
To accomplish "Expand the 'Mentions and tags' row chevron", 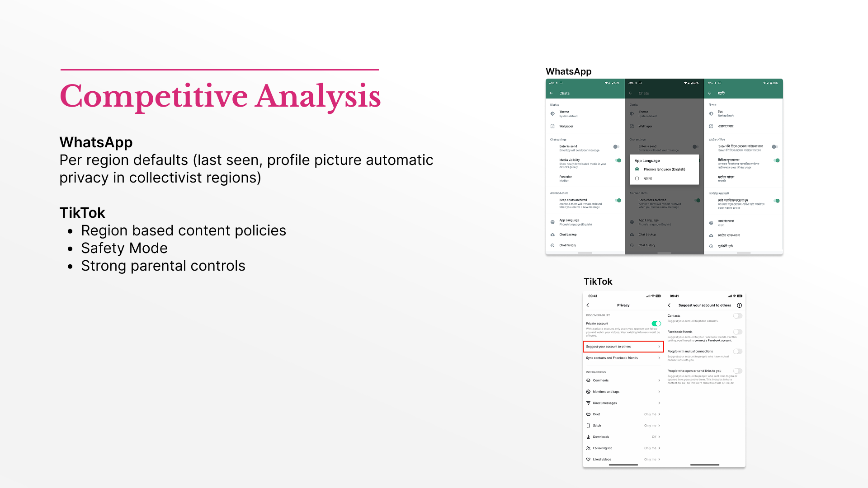I will [659, 392].
